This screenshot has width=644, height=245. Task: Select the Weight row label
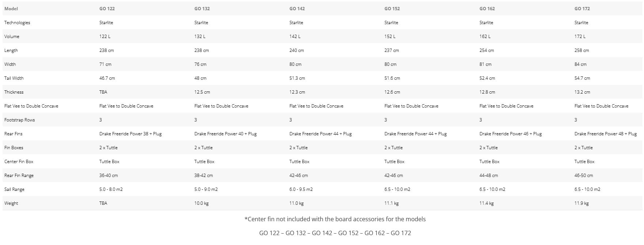tap(11, 203)
